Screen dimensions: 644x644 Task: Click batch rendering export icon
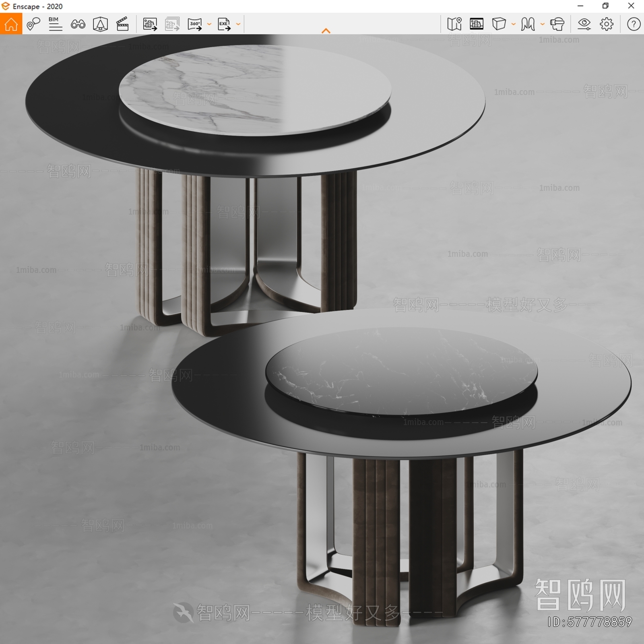[x=172, y=24]
